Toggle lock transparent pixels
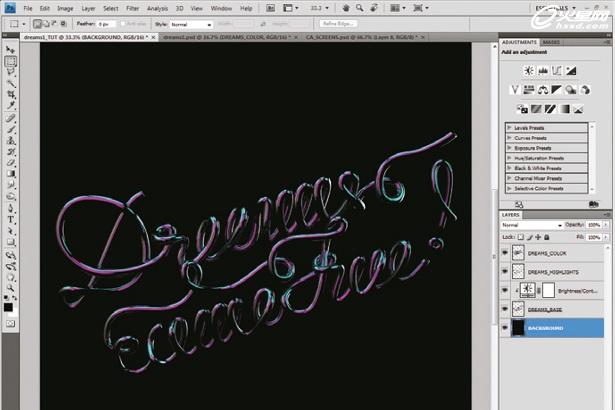 point(521,237)
